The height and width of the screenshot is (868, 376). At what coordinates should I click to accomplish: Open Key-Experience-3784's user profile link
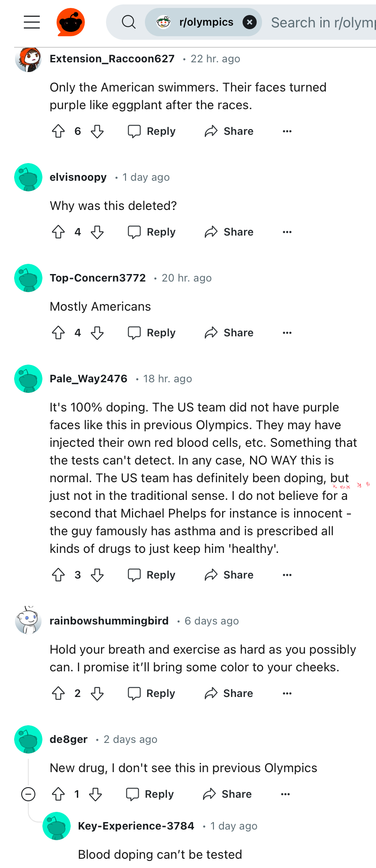pyautogui.click(x=136, y=826)
